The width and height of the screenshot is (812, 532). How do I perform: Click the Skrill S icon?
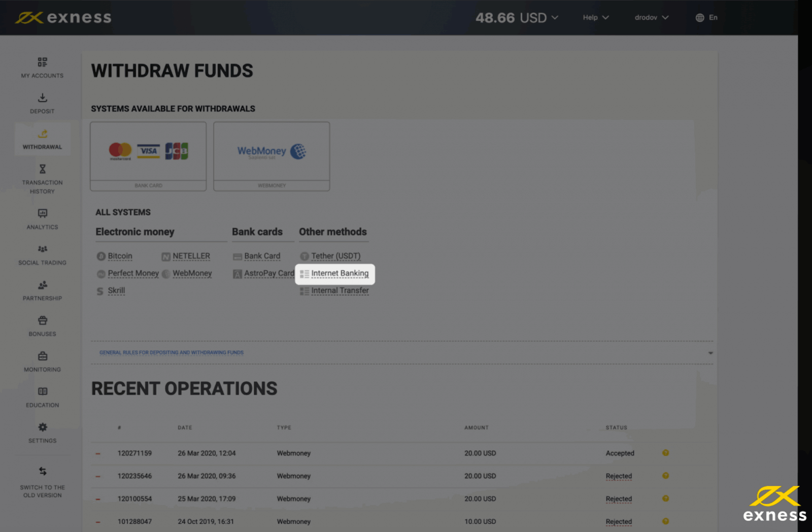pyautogui.click(x=100, y=291)
